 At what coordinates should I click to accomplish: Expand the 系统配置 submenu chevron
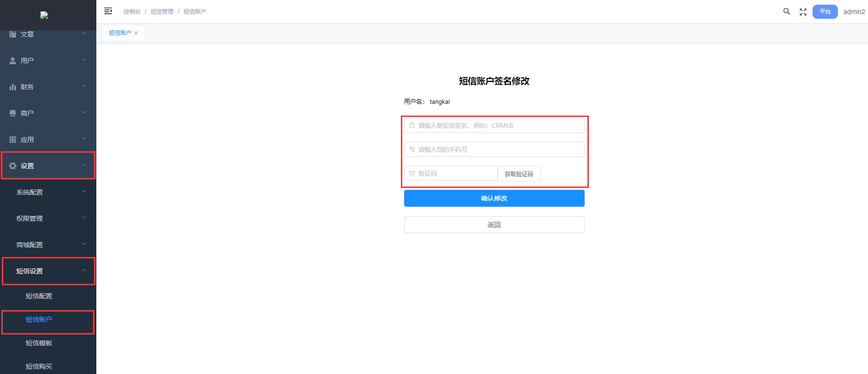point(84,191)
